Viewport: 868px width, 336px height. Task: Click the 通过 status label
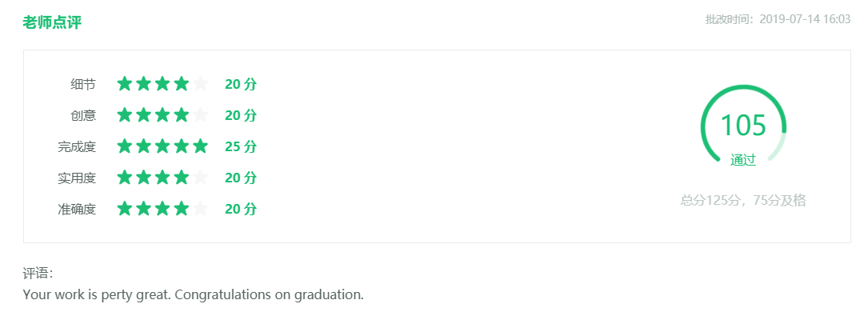coord(743,160)
